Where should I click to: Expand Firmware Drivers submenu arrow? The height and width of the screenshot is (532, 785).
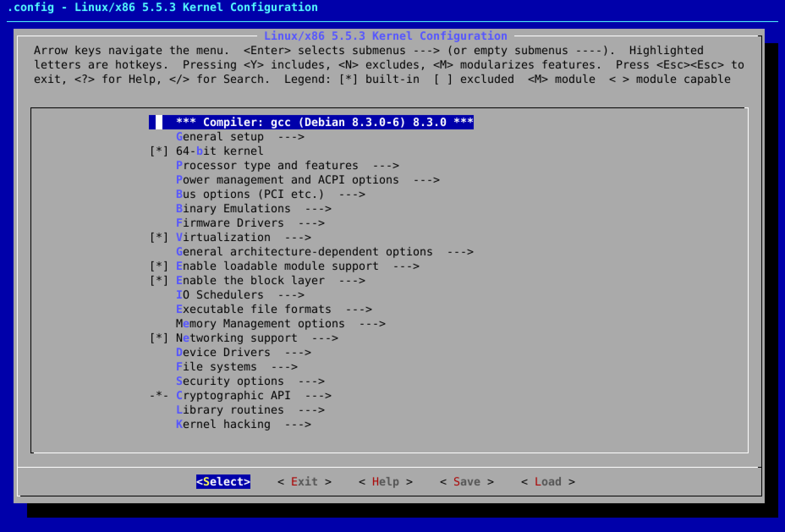pyautogui.click(x=311, y=223)
